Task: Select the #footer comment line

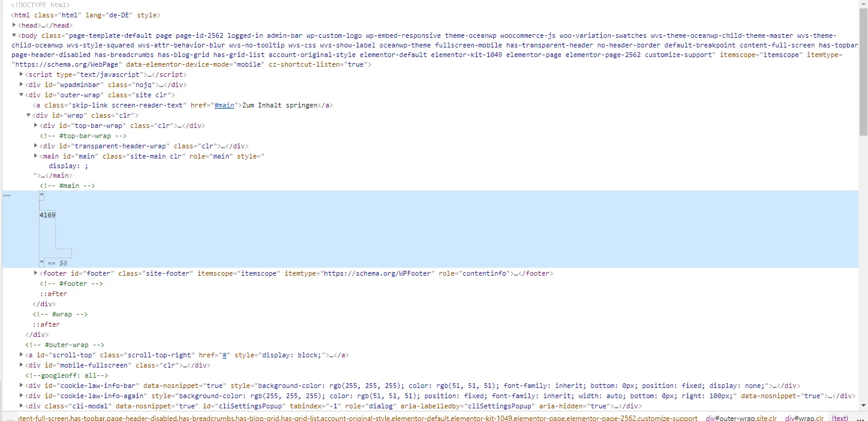Action: pyautogui.click(x=71, y=283)
